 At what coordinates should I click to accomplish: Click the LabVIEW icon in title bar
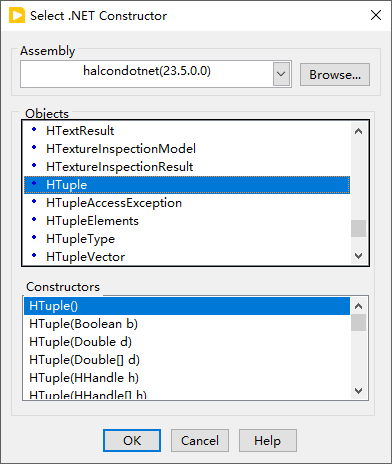pyautogui.click(x=17, y=16)
